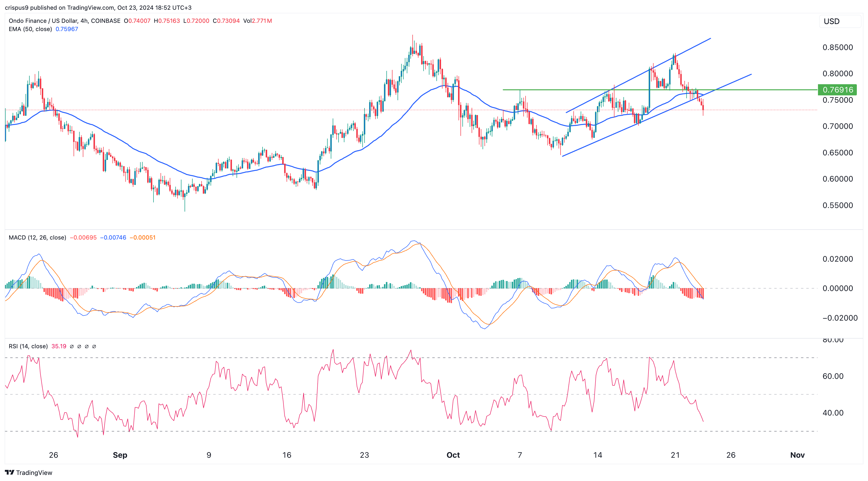The height and width of the screenshot is (481, 868).
Task: Click the 16 date label on the time axis
Action: [x=287, y=455]
